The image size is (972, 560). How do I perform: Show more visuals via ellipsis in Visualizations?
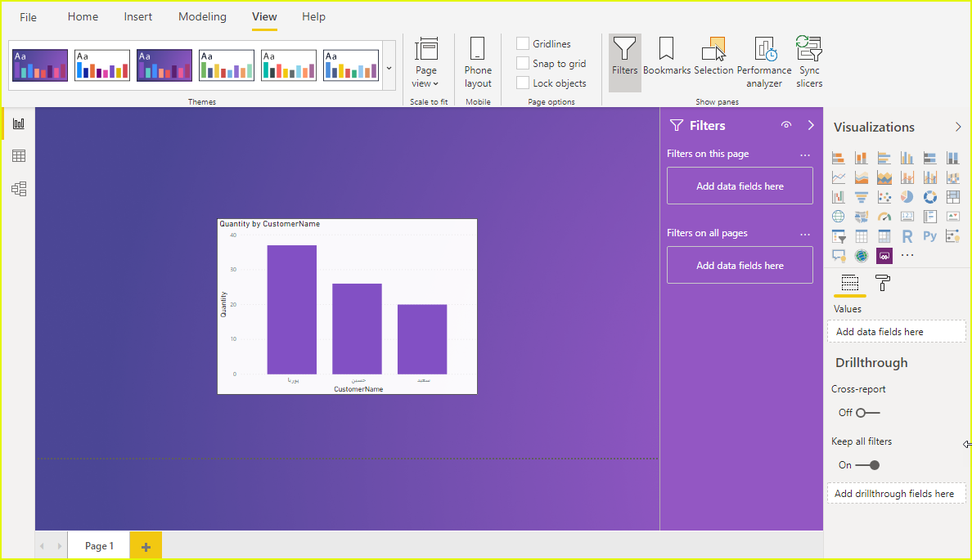[907, 255]
